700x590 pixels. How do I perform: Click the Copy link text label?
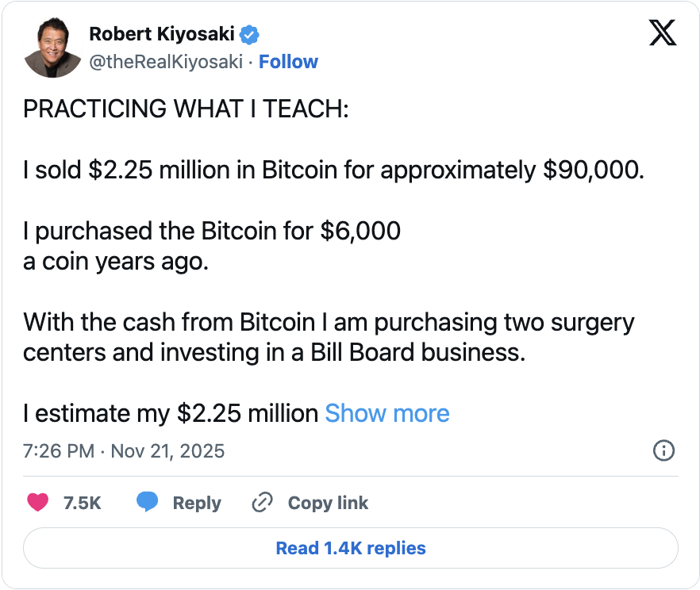click(x=328, y=503)
